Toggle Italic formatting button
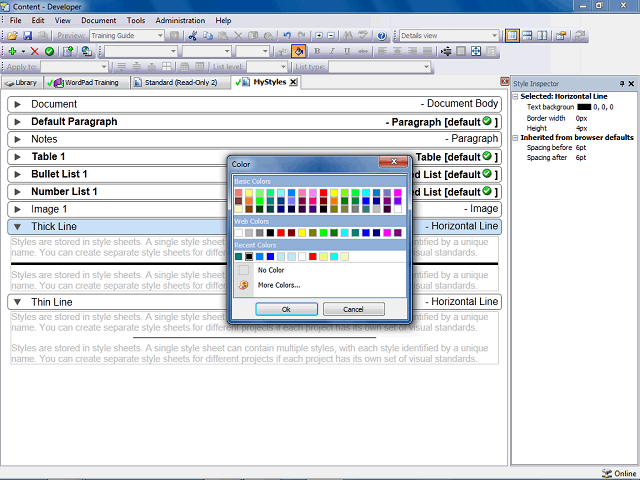Screen dimensions: 640x480 332,51
